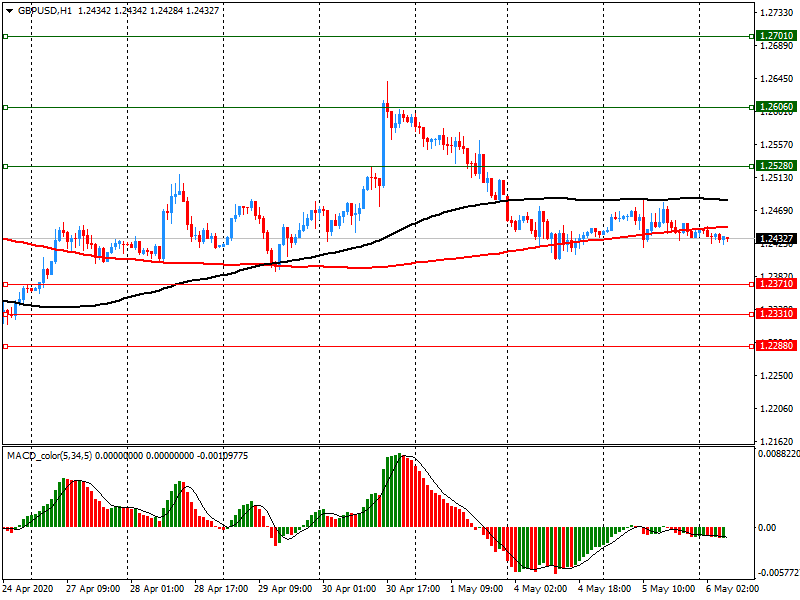Select the 1.23310 red level price label
The height and width of the screenshot is (600, 800).
pyautogui.click(x=776, y=314)
